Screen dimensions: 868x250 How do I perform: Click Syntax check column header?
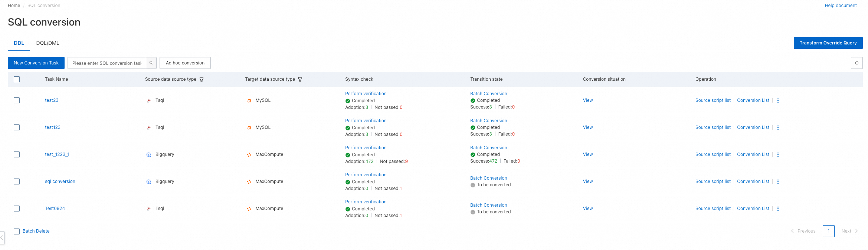[359, 79]
